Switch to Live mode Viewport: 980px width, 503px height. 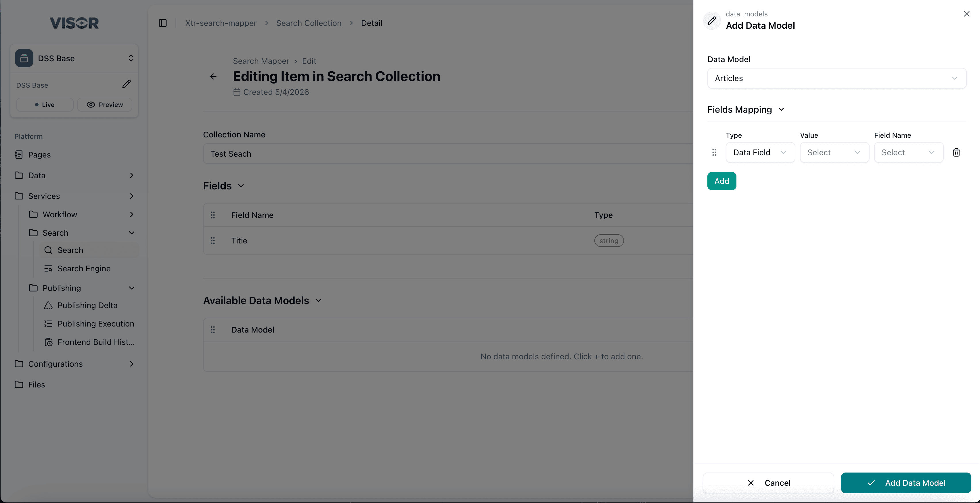(45, 105)
